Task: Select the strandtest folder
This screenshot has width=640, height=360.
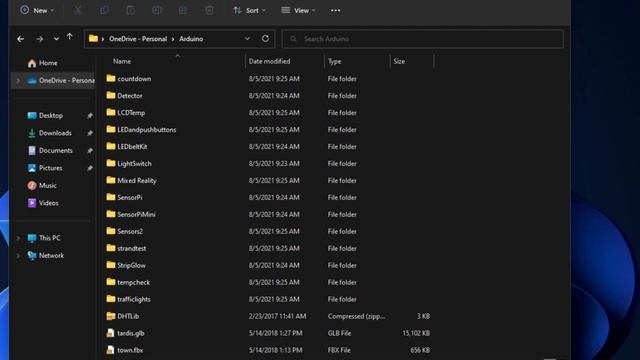Action: [x=126, y=248]
